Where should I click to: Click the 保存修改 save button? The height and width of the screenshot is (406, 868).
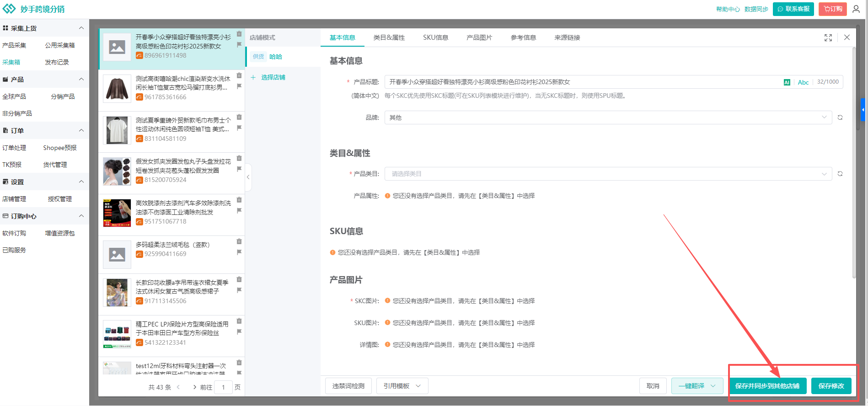click(831, 386)
